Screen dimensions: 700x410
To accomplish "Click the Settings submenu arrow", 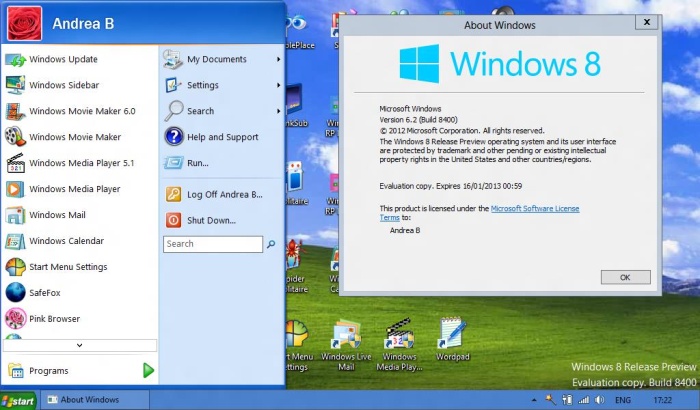I will pyautogui.click(x=279, y=85).
